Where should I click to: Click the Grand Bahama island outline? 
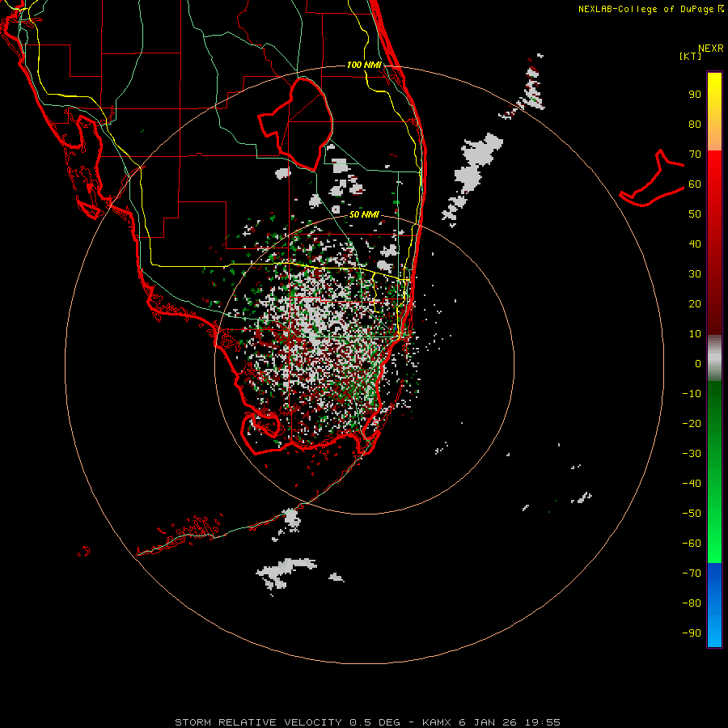coord(651,179)
